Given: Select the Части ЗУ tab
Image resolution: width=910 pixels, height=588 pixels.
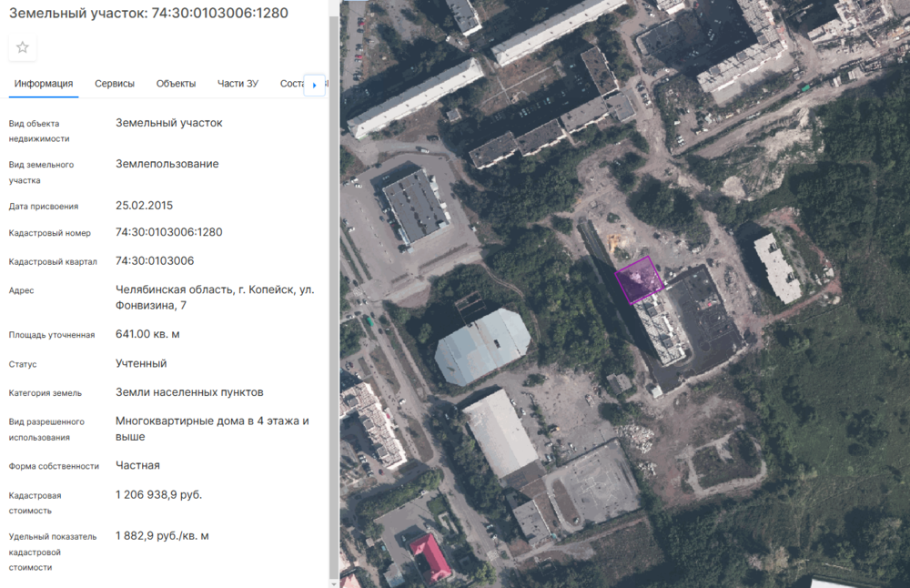Looking at the screenshot, I should pyautogui.click(x=238, y=84).
